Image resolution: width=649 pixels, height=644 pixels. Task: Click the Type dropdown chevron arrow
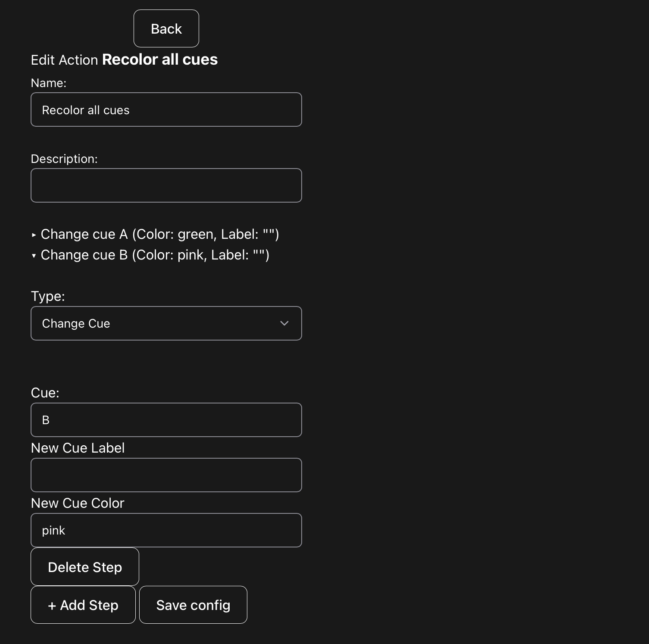[284, 323]
